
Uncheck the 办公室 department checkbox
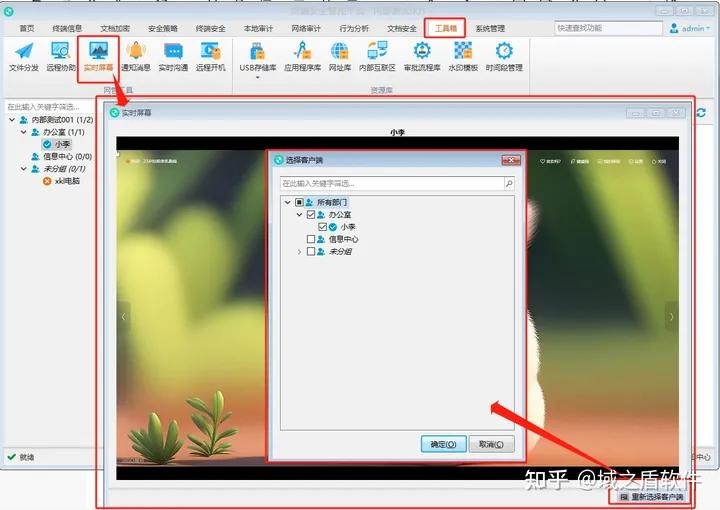point(311,215)
